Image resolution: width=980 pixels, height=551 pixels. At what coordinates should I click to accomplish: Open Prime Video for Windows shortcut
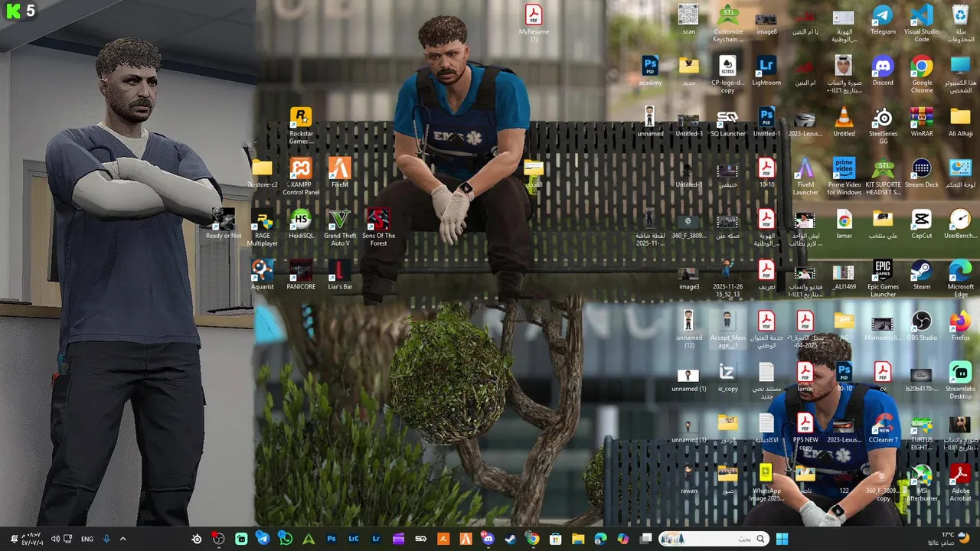844,177
